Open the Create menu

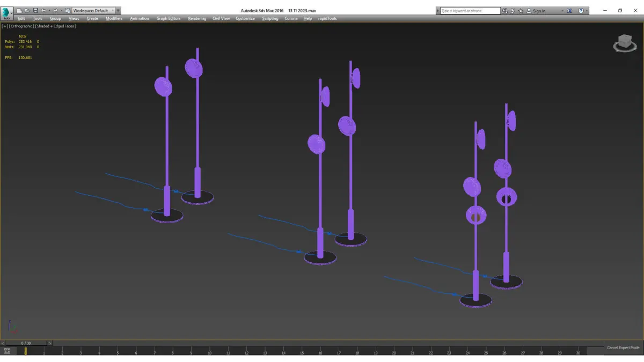click(x=92, y=18)
